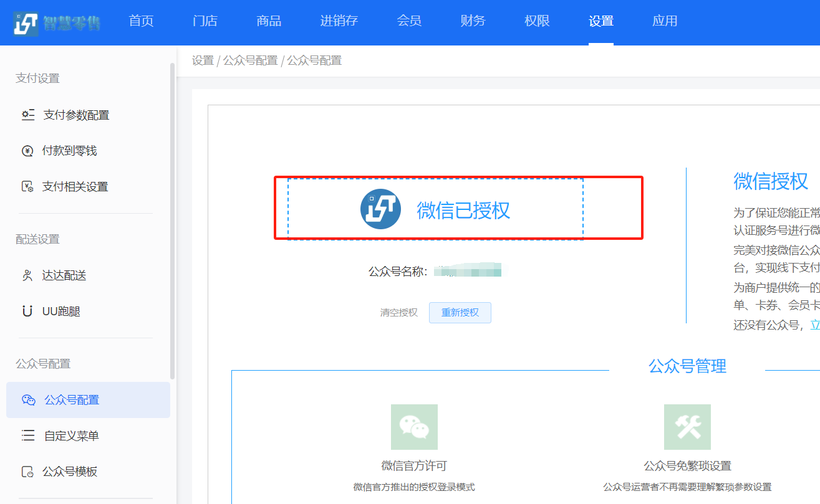Image resolution: width=820 pixels, height=504 pixels.
Task: Click the 公众号模板 icon
Action: tap(27, 472)
